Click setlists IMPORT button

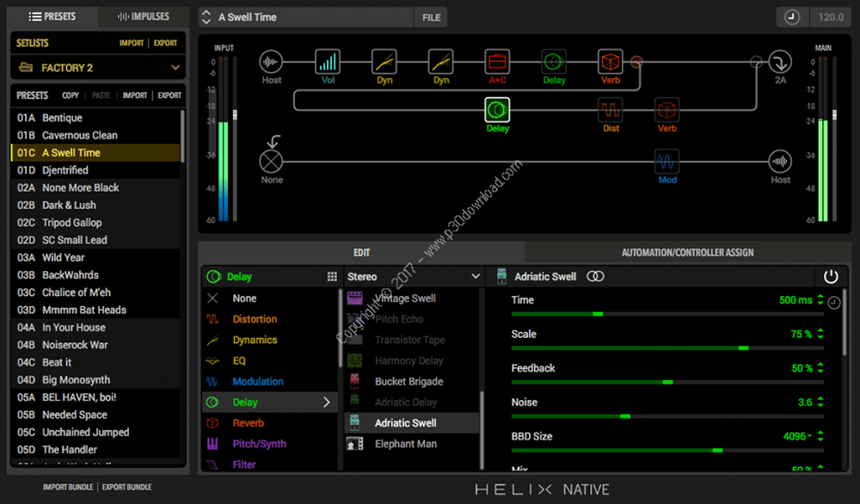[x=132, y=43]
